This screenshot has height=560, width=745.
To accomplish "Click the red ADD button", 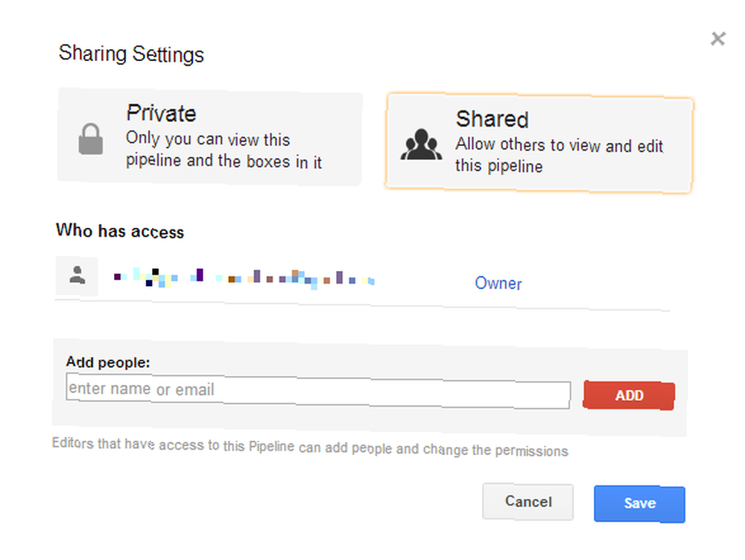I will tap(629, 395).
